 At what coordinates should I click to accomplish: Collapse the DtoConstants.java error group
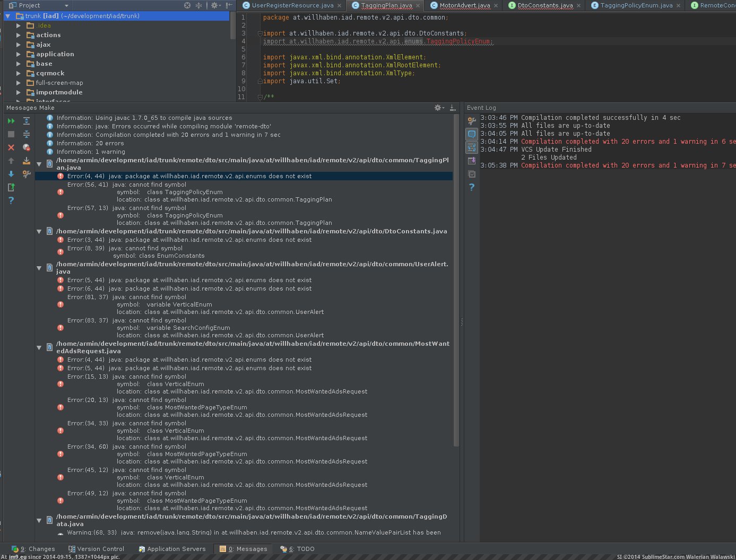(x=39, y=232)
